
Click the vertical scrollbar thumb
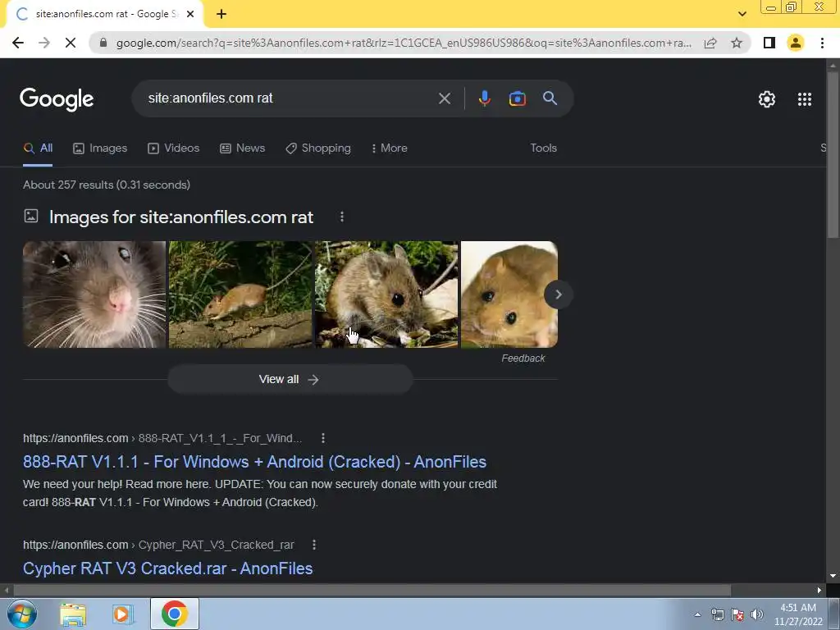click(833, 154)
